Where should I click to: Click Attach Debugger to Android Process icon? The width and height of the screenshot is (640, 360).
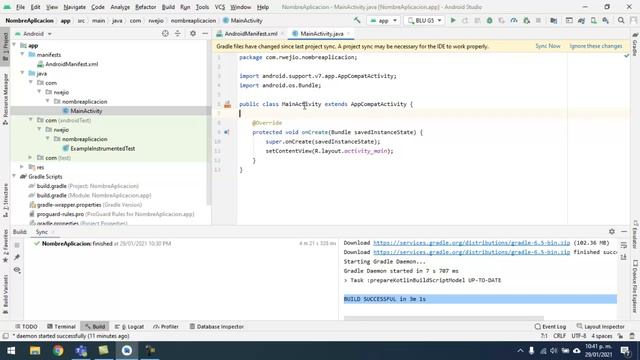pyautogui.click(x=527, y=20)
